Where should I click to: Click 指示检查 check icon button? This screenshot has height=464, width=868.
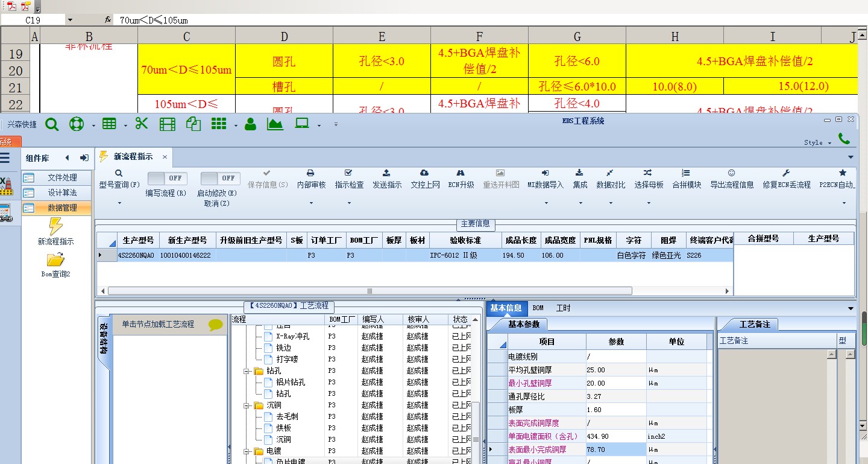tap(349, 179)
